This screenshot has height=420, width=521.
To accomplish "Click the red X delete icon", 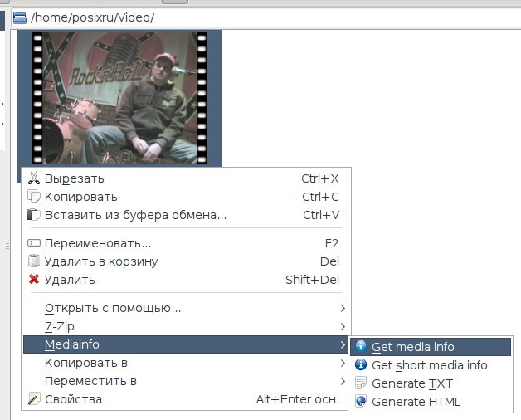I will (x=34, y=279).
